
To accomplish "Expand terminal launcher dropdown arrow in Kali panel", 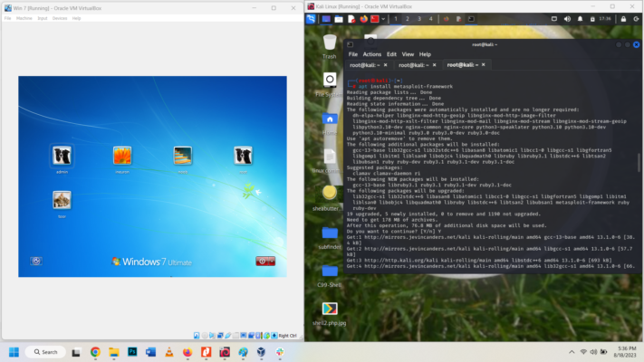I will coord(383,19).
